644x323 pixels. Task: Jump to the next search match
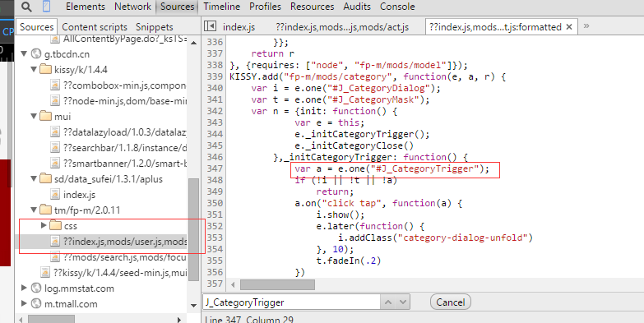coord(402,302)
